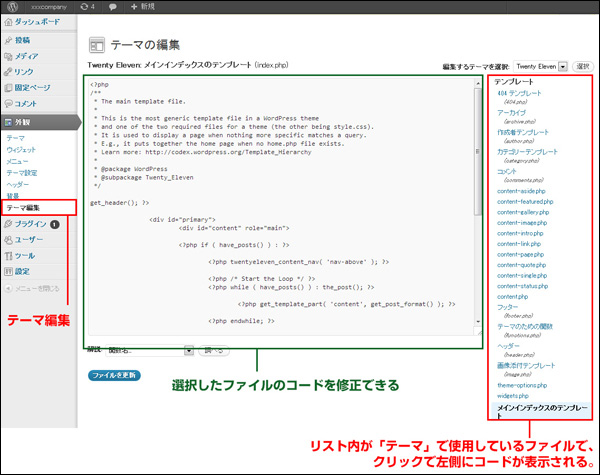Click the メディア icon in sidebar
This screenshot has height=475, width=600.
point(9,56)
